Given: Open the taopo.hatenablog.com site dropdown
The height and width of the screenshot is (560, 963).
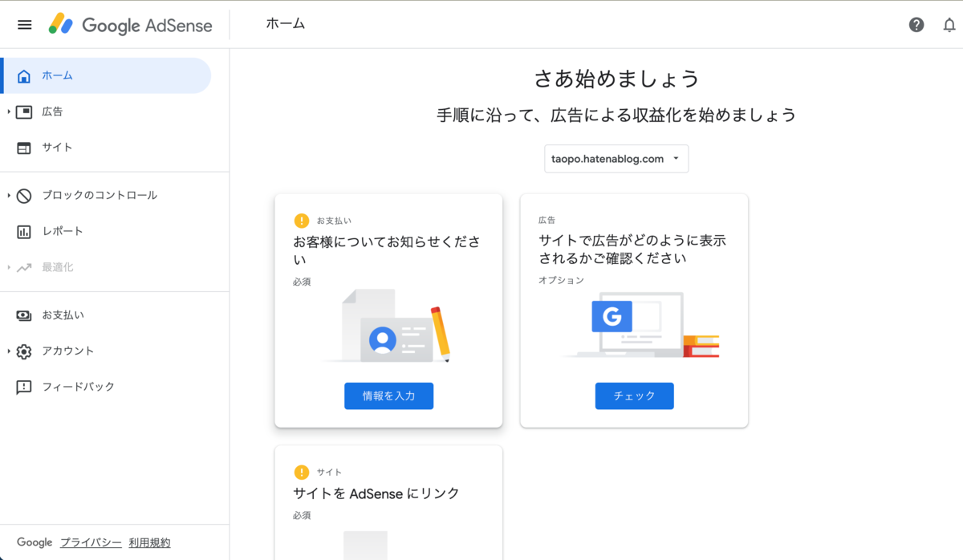Looking at the screenshot, I should pyautogui.click(x=616, y=159).
